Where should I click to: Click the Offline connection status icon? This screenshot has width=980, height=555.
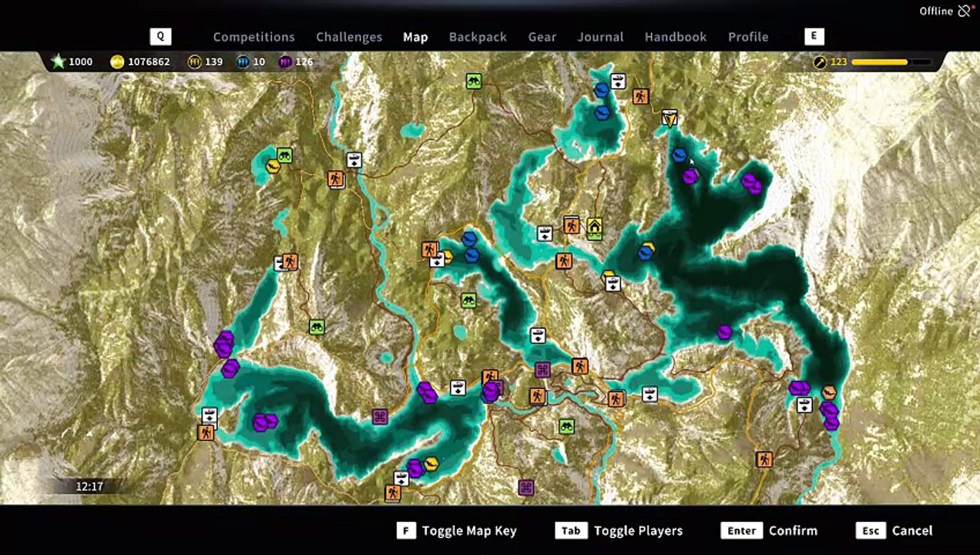point(965,11)
